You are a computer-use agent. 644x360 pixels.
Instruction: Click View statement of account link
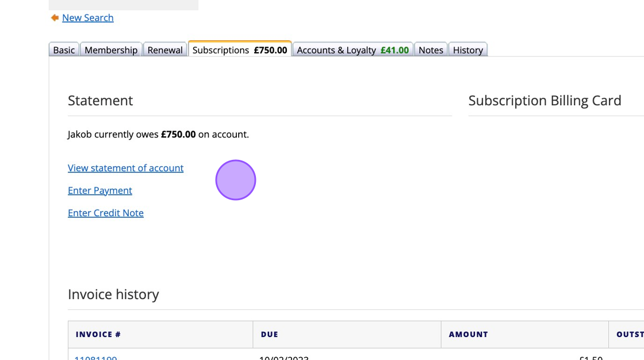point(125,168)
